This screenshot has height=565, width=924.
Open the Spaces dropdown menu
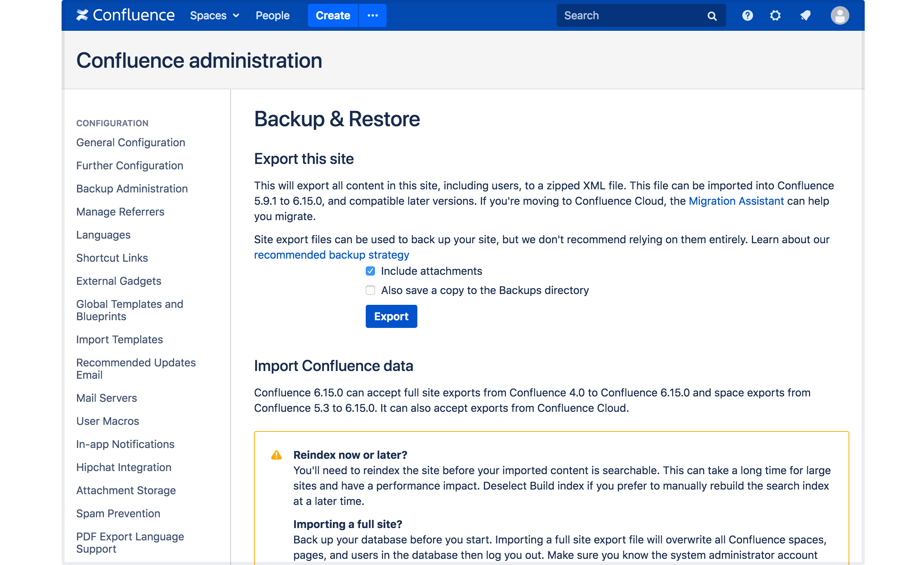213,15
